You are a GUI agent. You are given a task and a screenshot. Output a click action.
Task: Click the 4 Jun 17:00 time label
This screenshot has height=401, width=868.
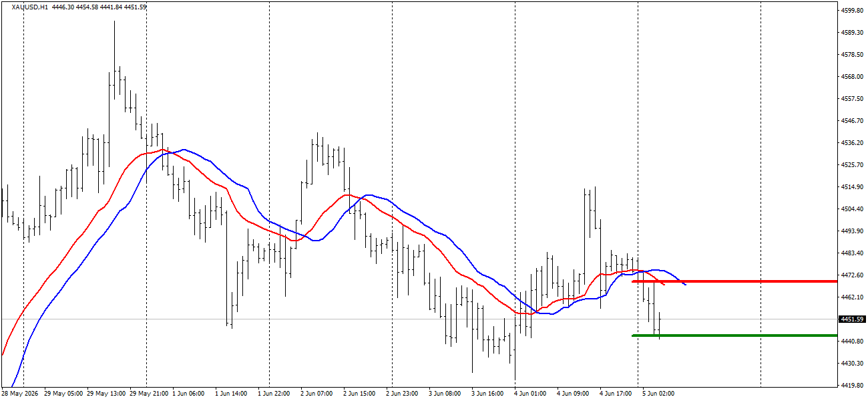[616, 394]
